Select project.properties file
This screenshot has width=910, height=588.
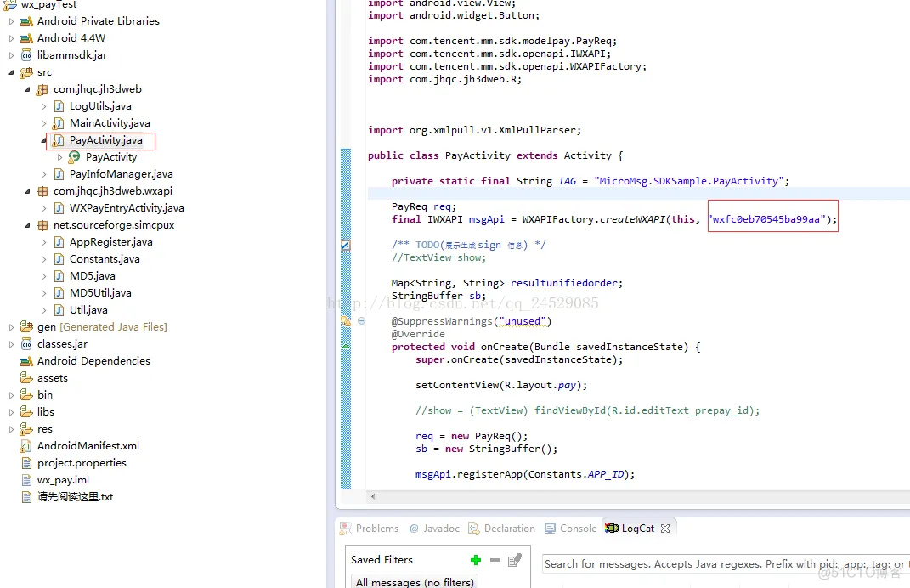(x=82, y=462)
